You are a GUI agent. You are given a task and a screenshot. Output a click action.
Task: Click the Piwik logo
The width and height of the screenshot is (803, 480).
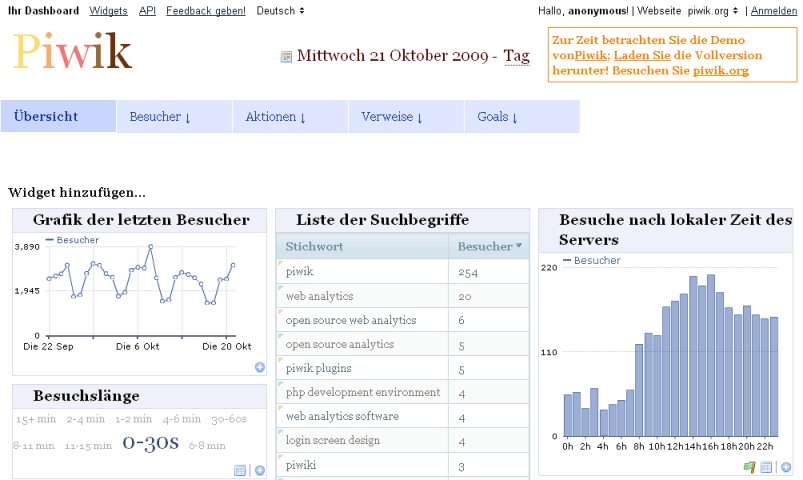(73, 51)
